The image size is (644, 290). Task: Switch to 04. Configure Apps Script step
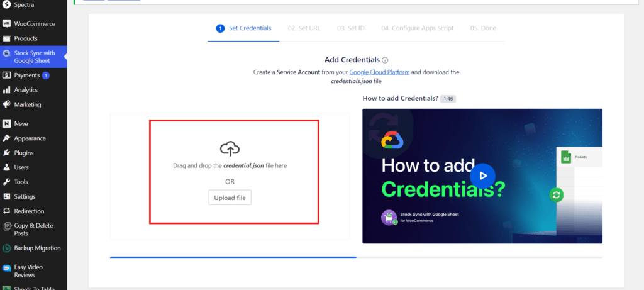[418, 28]
